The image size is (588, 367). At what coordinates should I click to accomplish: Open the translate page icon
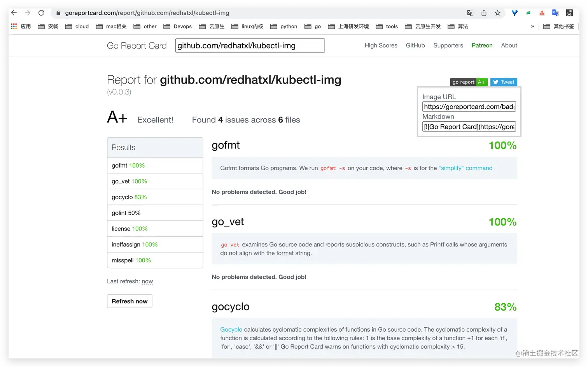[470, 13]
